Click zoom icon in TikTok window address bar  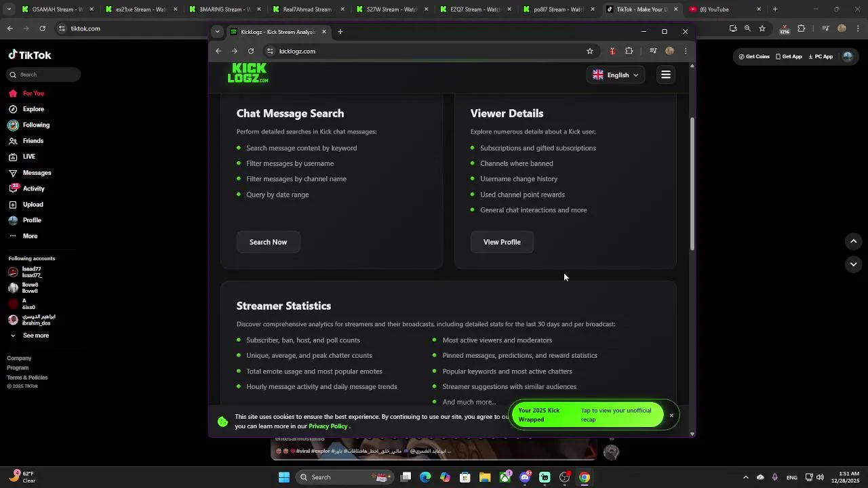pyautogui.click(x=747, y=28)
